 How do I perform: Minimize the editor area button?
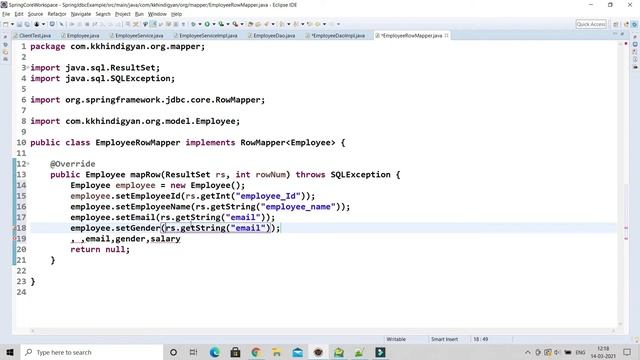click(x=615, y=34)
